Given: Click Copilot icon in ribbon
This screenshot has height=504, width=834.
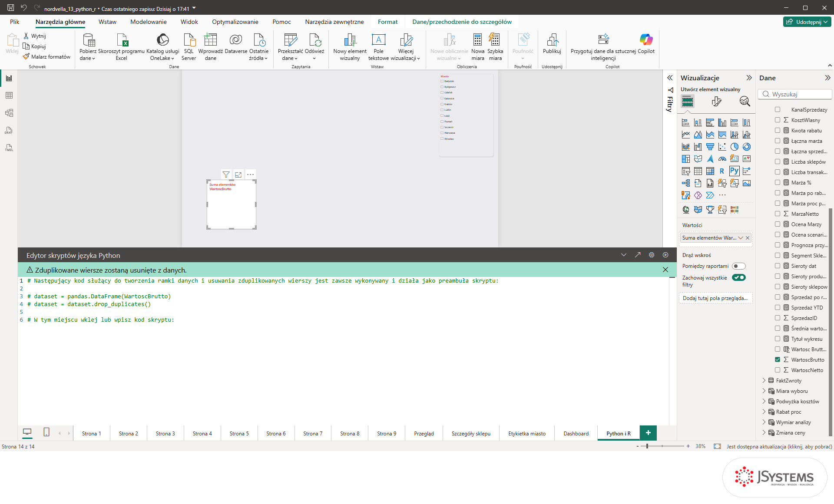Looking at the screenshot, I should click(646, 43).
